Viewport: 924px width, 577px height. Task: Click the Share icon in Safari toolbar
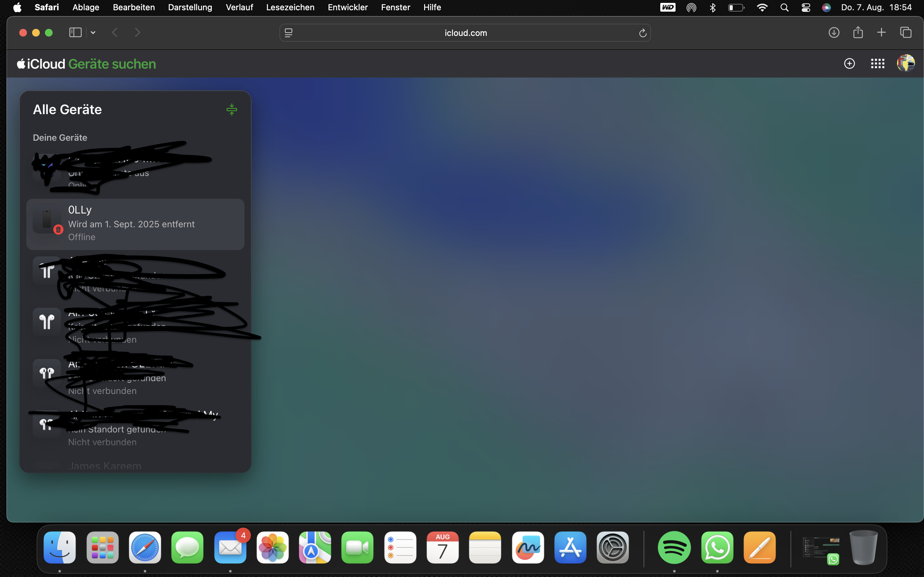(858, 33)
